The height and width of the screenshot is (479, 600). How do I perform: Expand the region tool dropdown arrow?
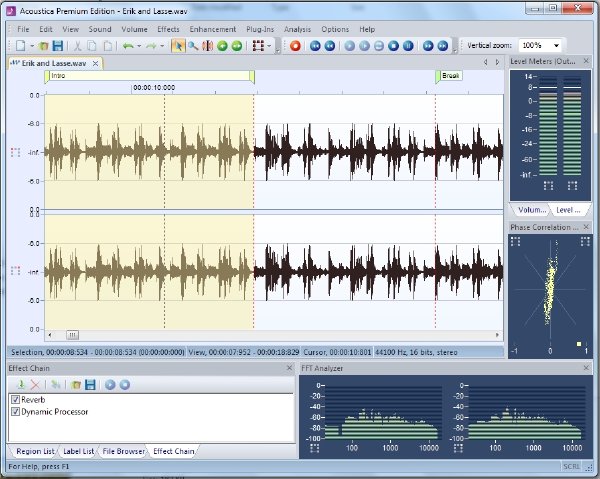pos(269,46)
